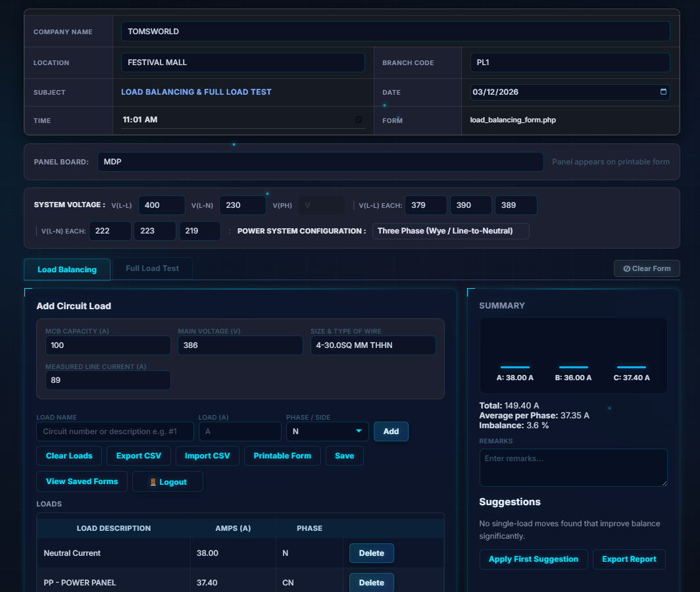Expand the Power System Configuration dropdown
The width and height of the screenshot is (700, 592).
click(x=451, y=232)
